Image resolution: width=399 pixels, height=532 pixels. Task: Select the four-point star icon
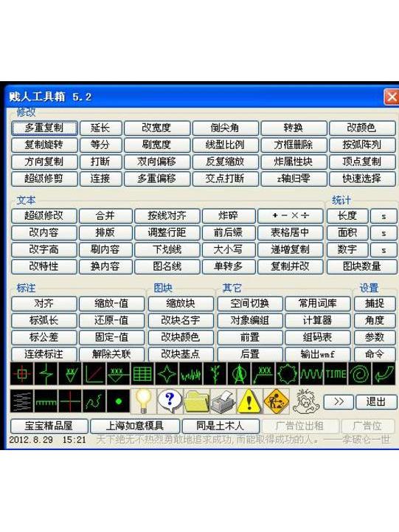[167, 373]
